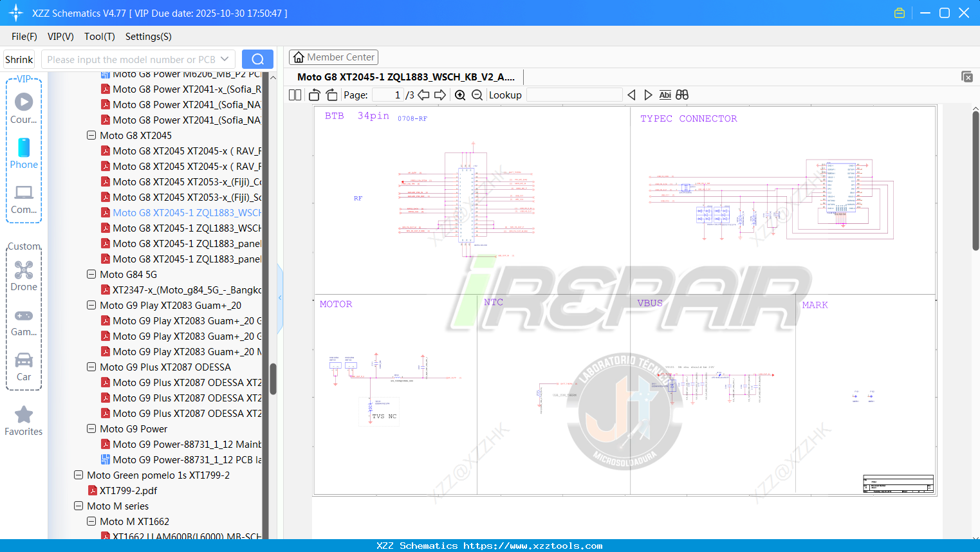980x552 pixels.
Task: Collapse the Moto M XT1662 folder
Action: coord(91,521)
